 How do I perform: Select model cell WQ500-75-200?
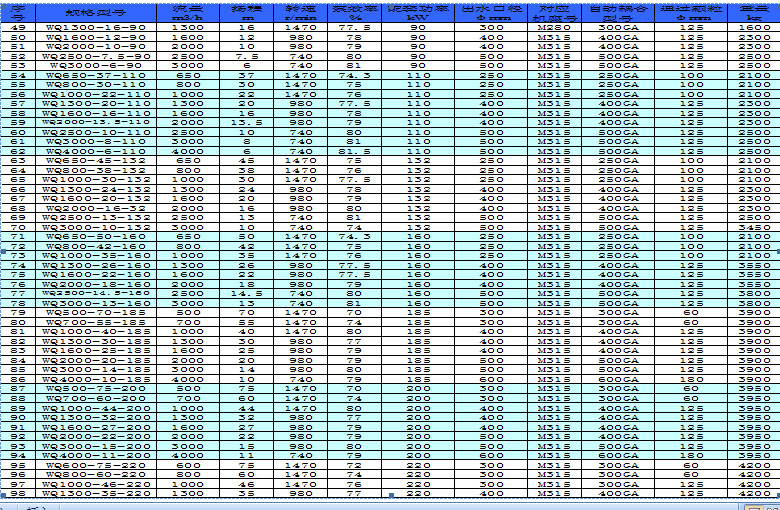[96, 389]
